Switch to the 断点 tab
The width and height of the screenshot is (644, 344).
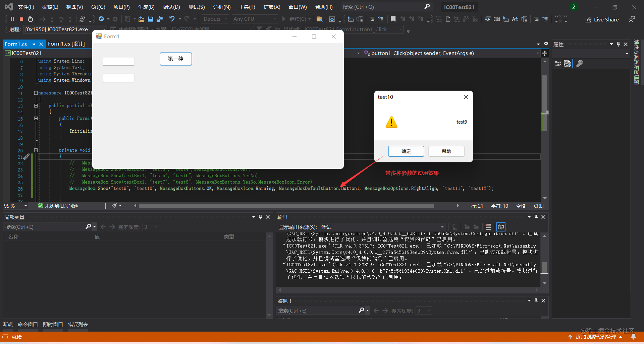(x=8, y=324)
